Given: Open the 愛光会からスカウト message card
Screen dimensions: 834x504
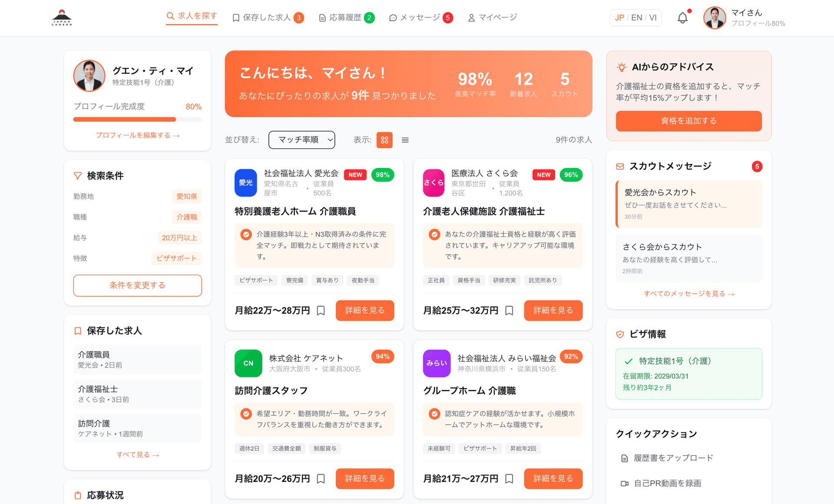Looking at the screenshot, I should (x=688, y=204).
